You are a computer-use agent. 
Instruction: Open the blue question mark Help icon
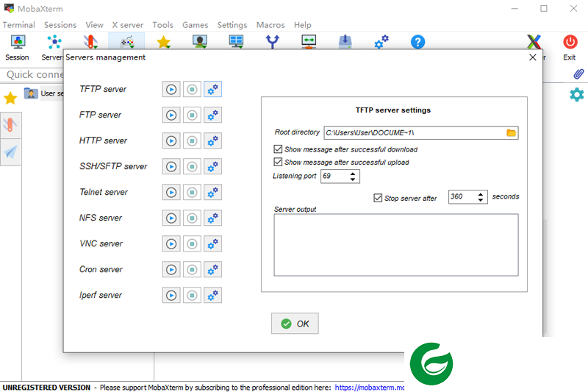417,42
